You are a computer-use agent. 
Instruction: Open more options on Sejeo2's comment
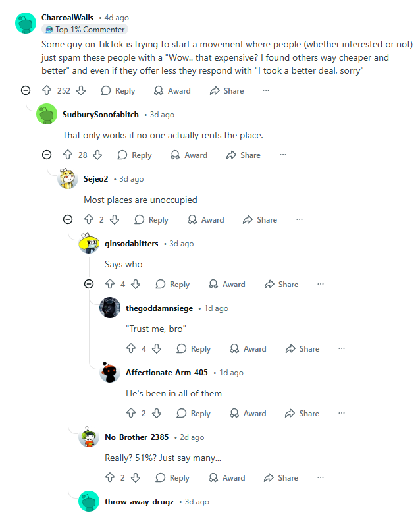click(x=300, y=219)
